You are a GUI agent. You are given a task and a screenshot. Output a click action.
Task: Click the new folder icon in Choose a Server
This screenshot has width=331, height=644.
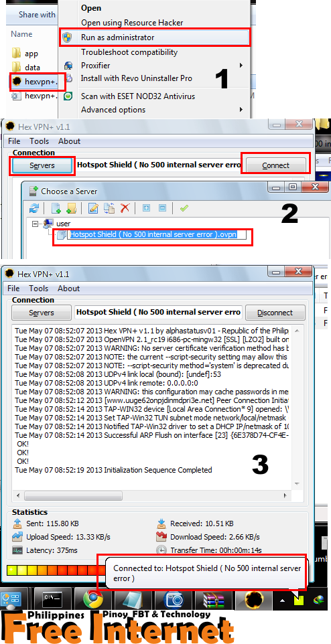pyautogui.click(x=71, y=208)
